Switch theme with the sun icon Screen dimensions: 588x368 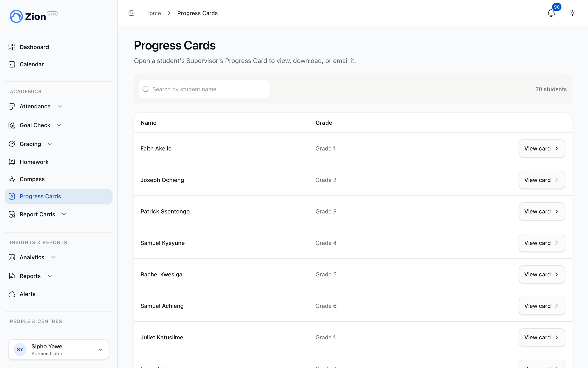[x=572, y=13]
